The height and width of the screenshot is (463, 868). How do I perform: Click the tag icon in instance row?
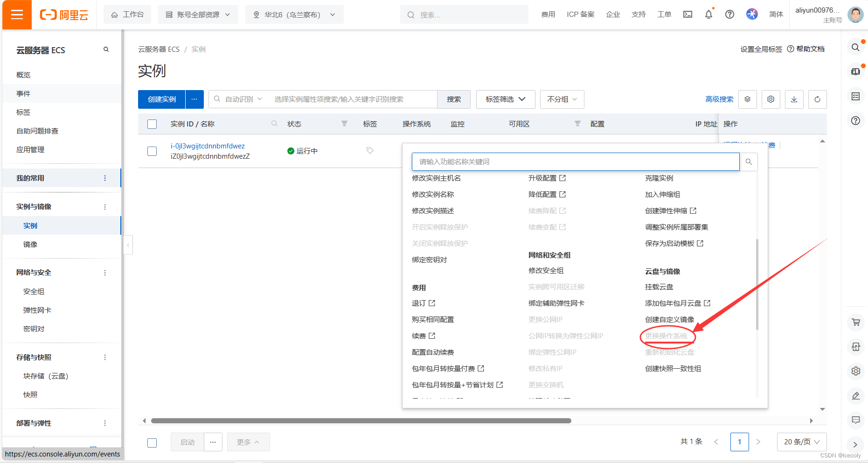(x=370, y=150)
